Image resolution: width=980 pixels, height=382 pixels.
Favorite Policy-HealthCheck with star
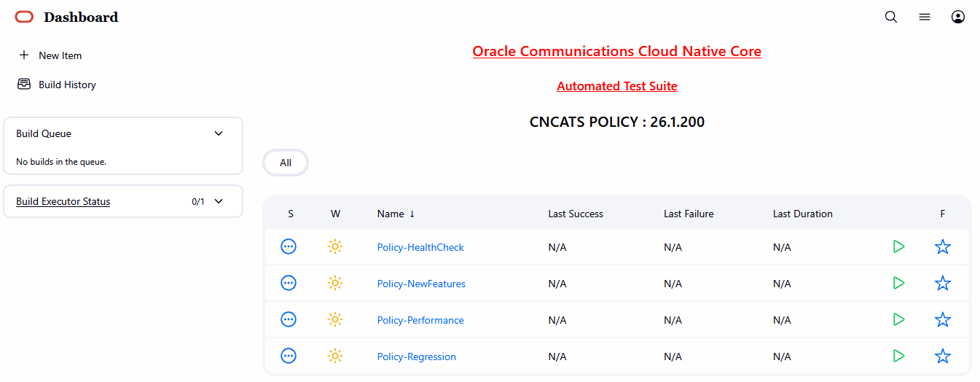point(943,246)
